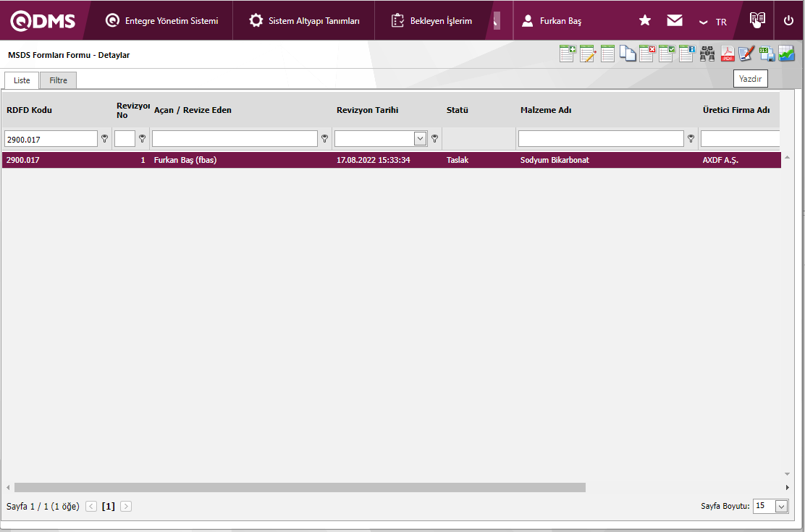The width and height of the screenshot is (805, 532).
Task: Click the Taslak status cell
Action: click(458, 160)
